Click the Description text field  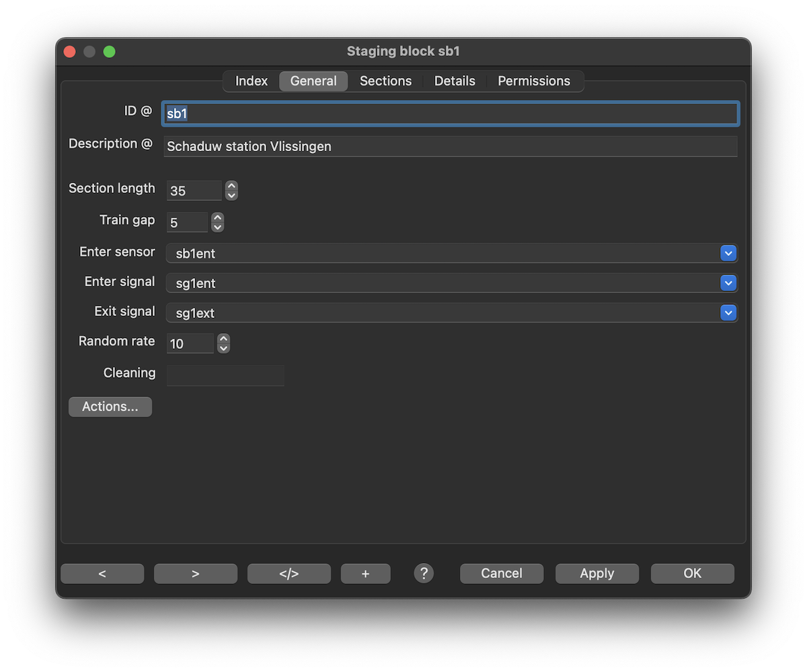(451, 146)
